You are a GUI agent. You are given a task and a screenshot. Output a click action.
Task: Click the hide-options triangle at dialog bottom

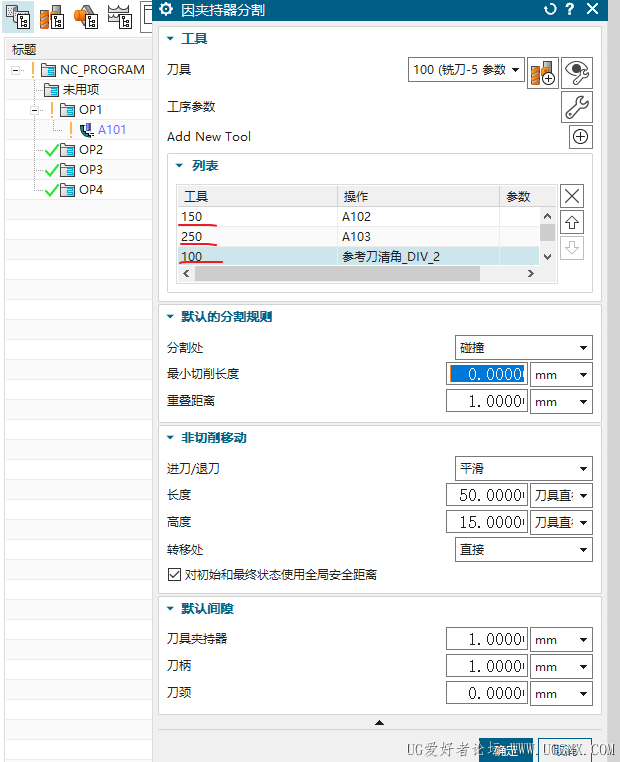point(379,723)
